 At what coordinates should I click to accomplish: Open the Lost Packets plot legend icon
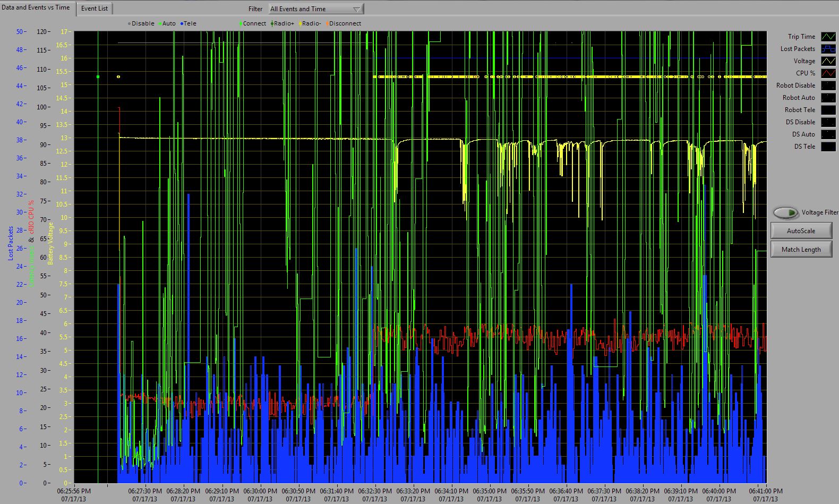(x=828, y=49)
